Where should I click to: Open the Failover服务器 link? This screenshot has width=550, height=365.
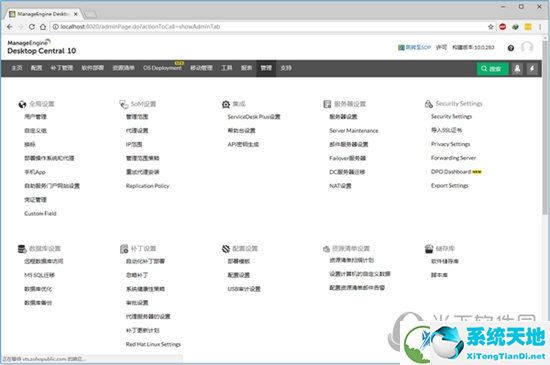click(x=347, y=158)
